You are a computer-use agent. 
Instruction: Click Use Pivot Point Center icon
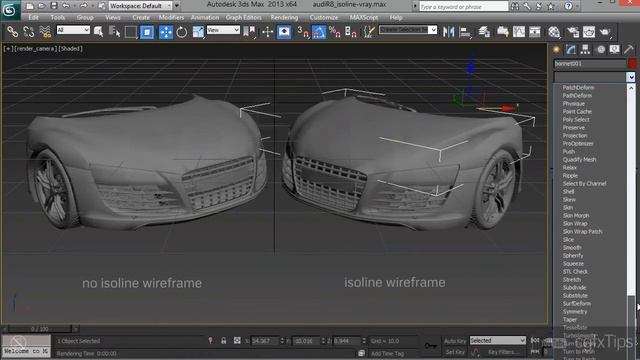[249, 31]
